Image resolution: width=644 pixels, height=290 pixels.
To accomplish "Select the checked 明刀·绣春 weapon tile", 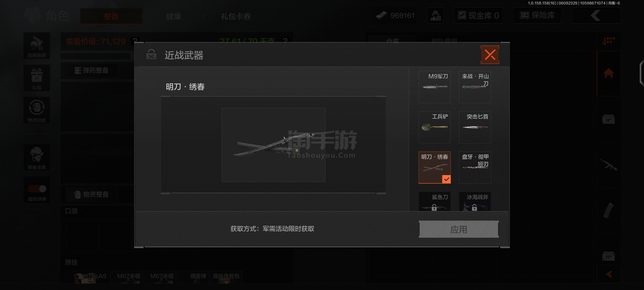I will click(434, 167).
